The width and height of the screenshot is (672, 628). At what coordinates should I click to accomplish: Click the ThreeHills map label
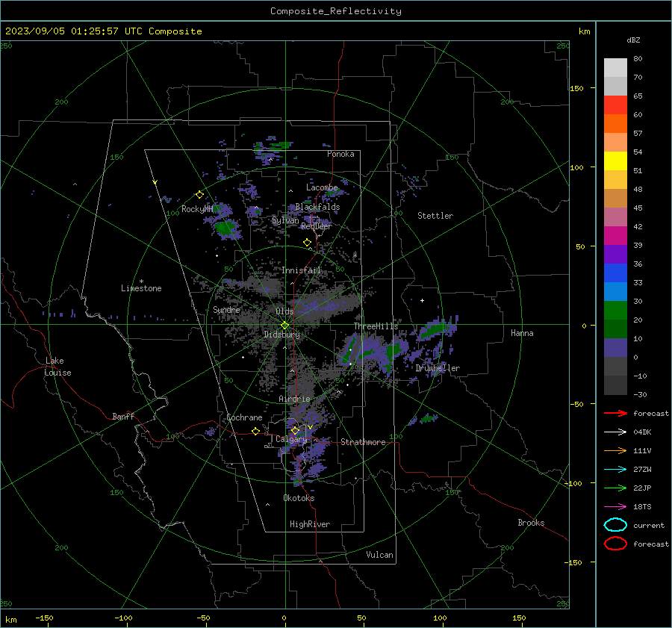coord(376,326)
